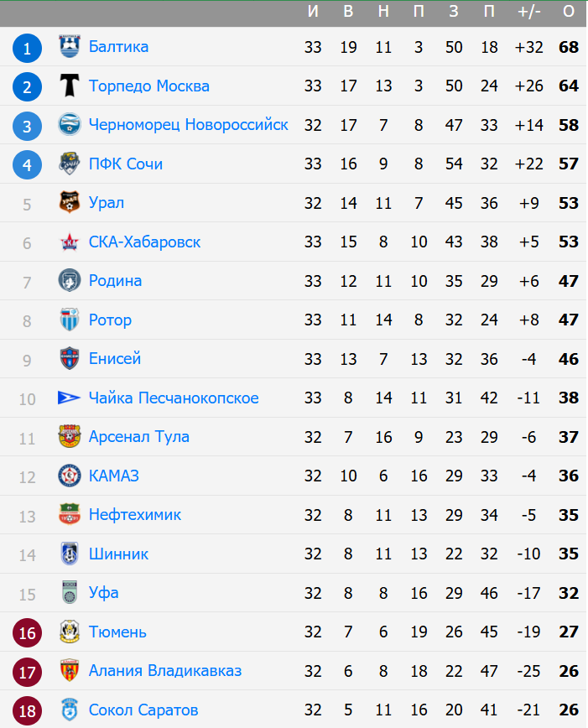Click the Торпедо Москва black T logo
The height and width of the screenshot is (728, 588).
[70, 86]
